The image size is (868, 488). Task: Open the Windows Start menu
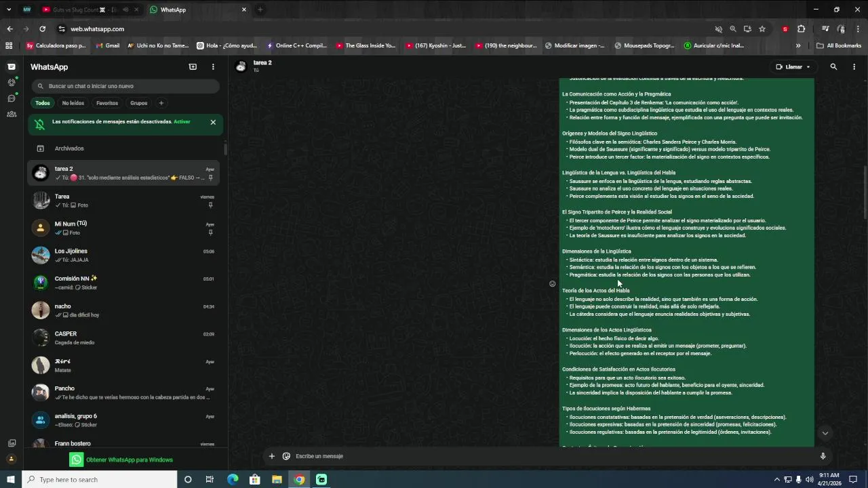click(11, 479)
